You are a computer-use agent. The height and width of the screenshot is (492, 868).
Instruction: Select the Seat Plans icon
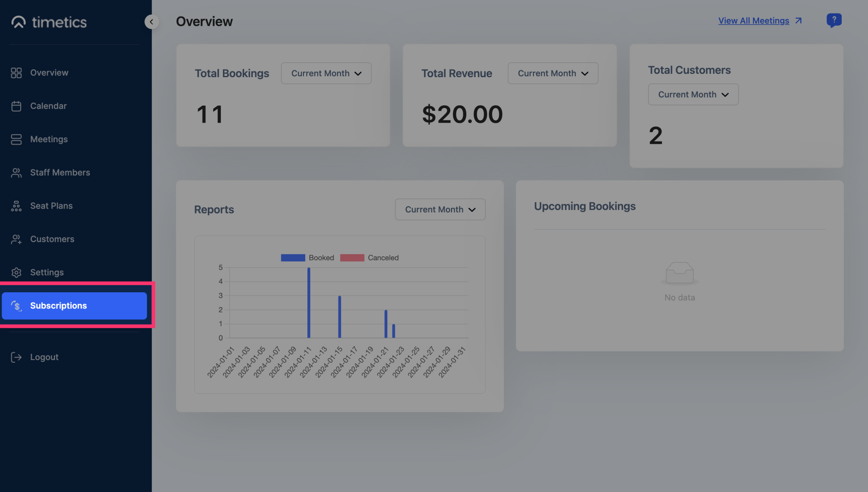[16, 206]
